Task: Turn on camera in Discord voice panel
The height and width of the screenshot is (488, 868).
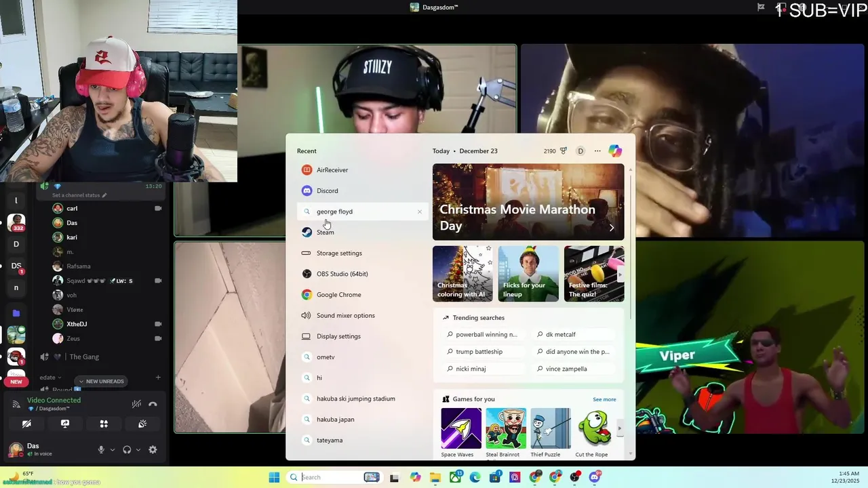Action: [x=26, y=424]
